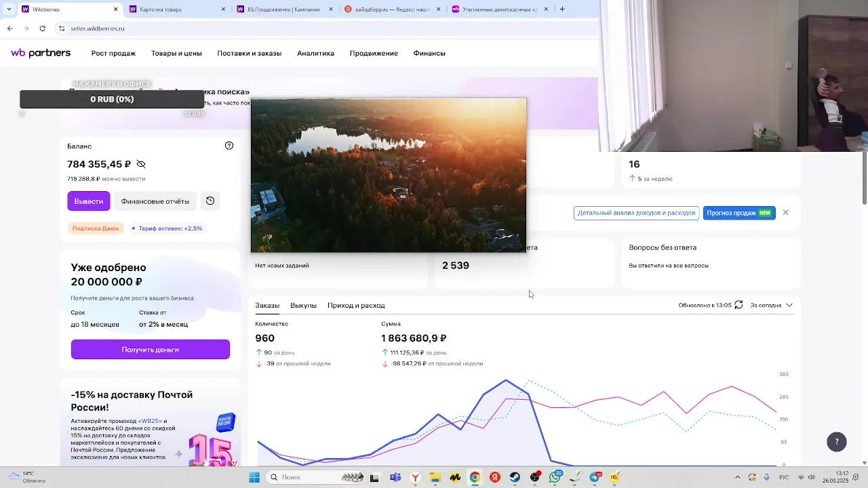Open the Chrome tab search dropdown

[8, 9]
